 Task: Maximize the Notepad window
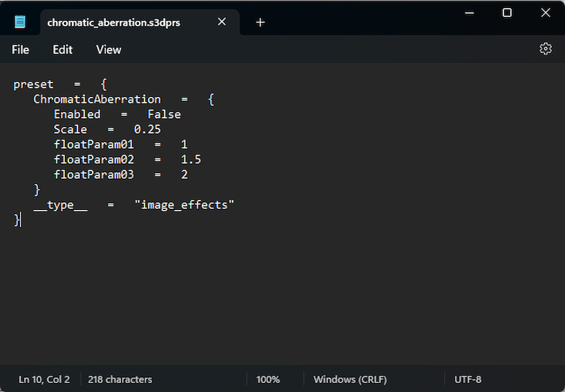coord(507,13)
